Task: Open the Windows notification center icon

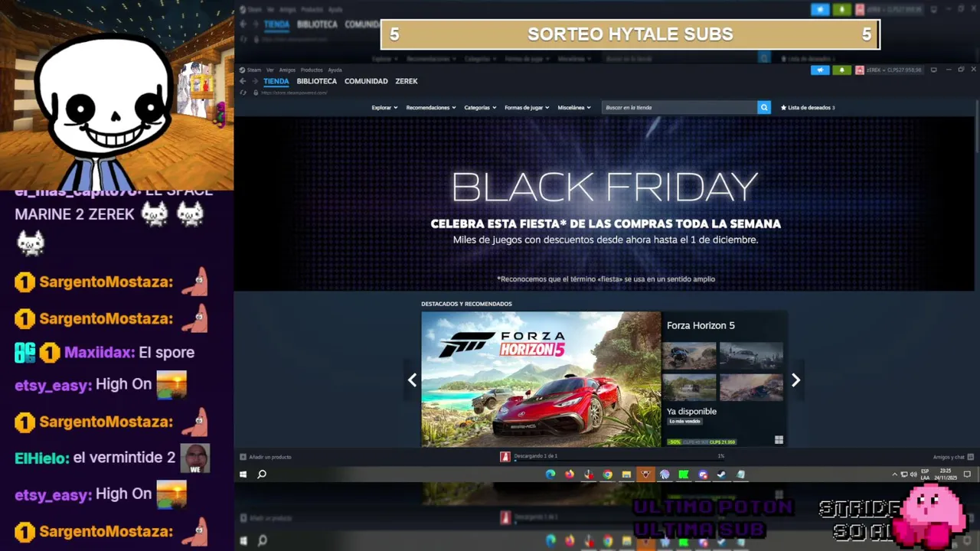Action: [967, 474]
